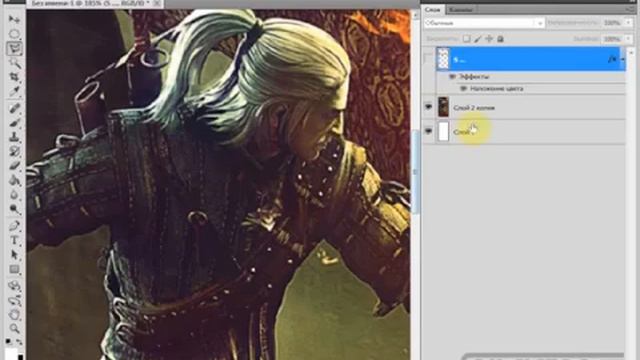Select the History Brush tool
The height and width of the screenshot is (360, 640).
pyautogui.click(x=14, y=151)
